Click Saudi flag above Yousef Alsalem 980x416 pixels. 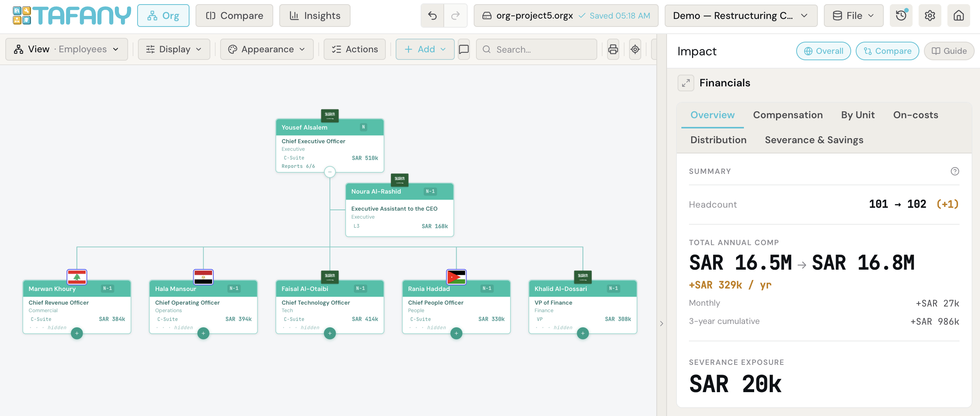[330, 115]
